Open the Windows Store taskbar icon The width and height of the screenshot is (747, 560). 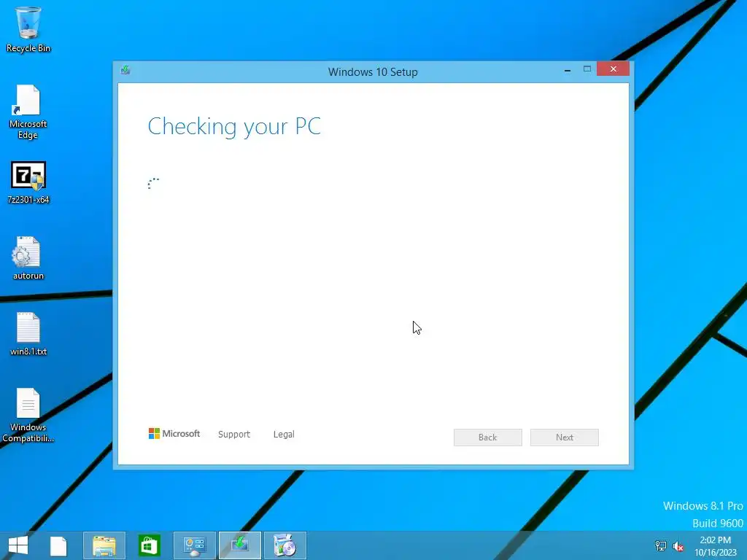(149, 545)
